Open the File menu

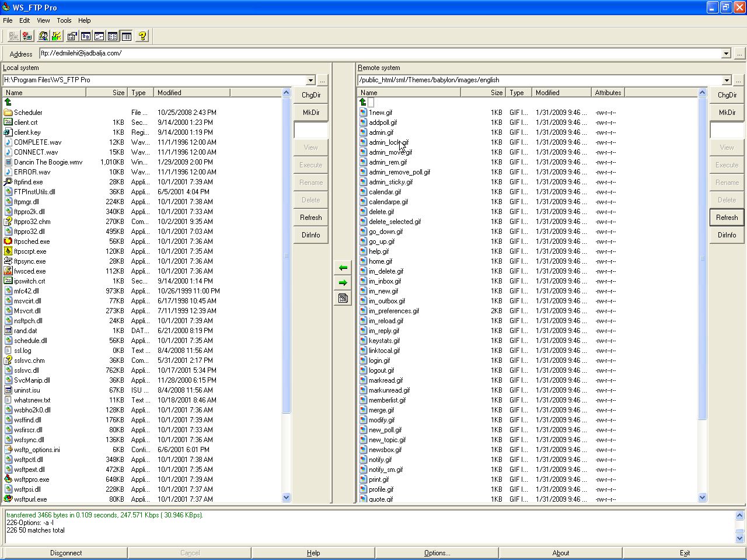click(8, 20)
